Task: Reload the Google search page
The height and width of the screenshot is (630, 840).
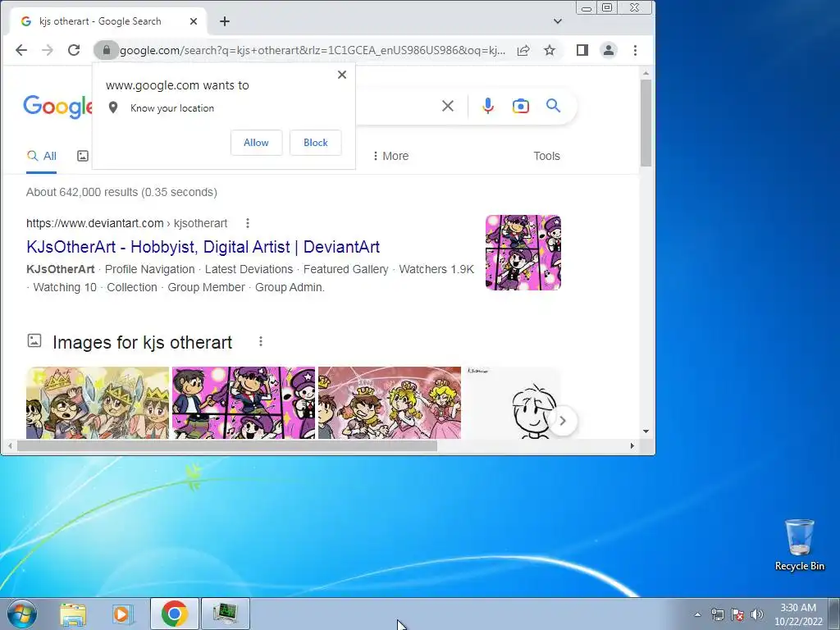Action: click(x=74, y=50)
